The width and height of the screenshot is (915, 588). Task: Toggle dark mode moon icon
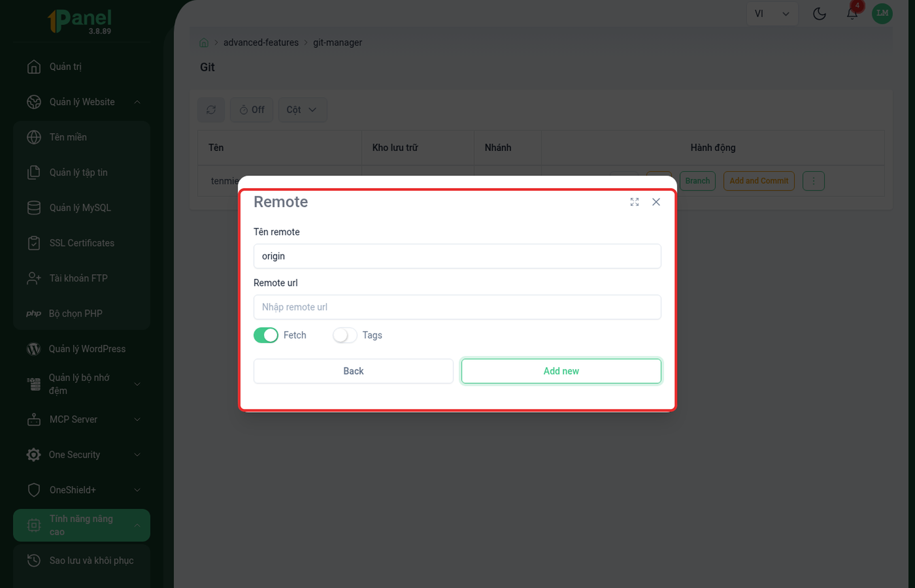(820, 14)
